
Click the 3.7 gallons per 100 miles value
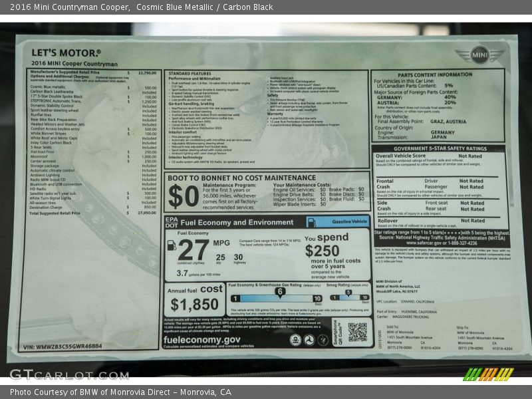[x=182, y=273]
